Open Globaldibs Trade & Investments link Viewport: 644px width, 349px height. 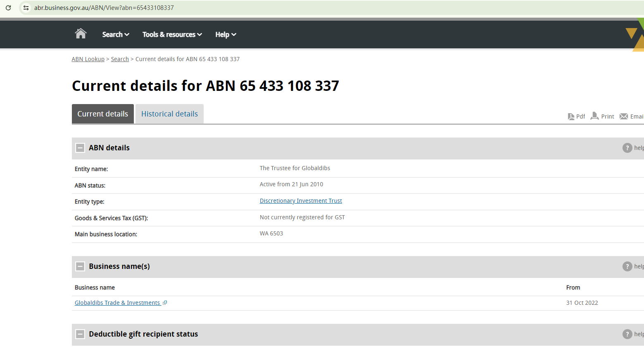pos(118,303)
